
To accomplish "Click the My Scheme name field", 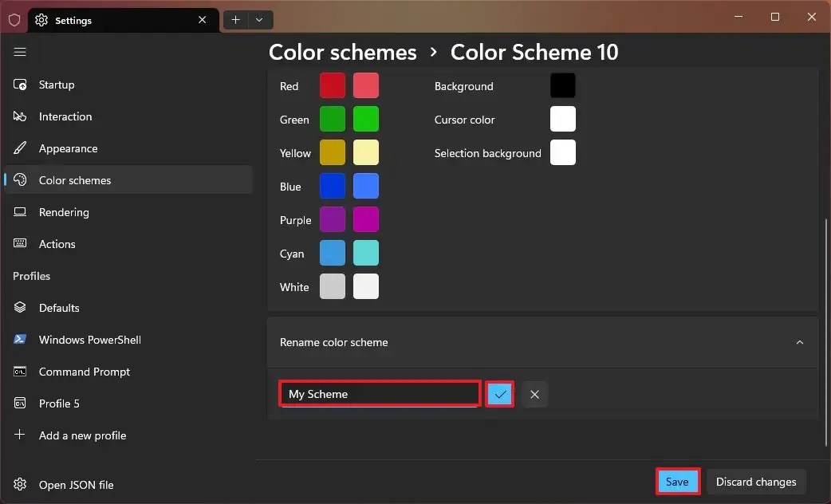I will coord(379,393).
